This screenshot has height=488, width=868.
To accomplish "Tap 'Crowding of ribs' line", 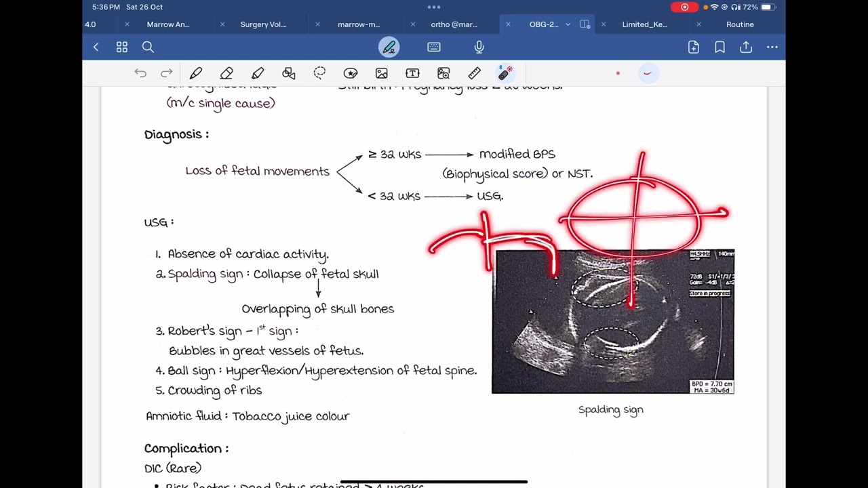I will 208,390.
